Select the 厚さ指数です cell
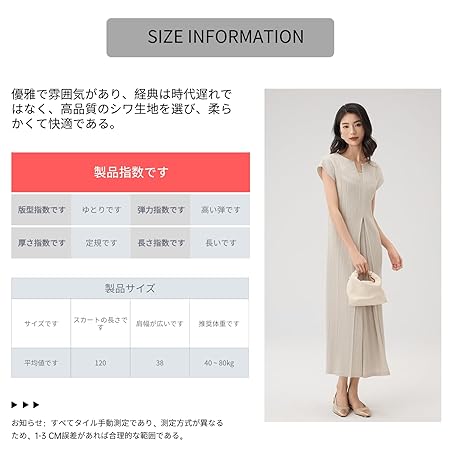Screen dimensions: 456x456 click(41, 243)
